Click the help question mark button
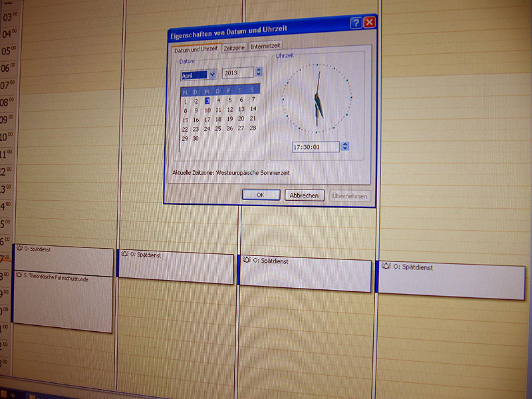Image resolution: width=532 pixels, height=399 pixels. 356,23
